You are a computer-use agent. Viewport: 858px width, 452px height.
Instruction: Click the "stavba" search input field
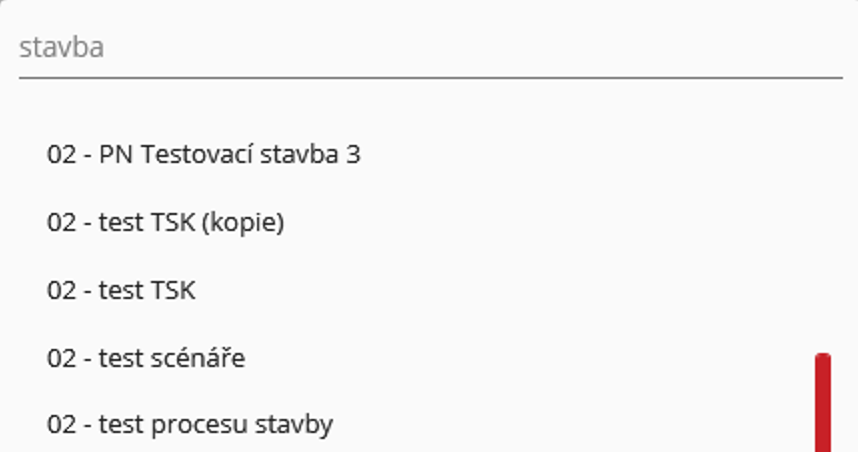(x=430, y=48)
